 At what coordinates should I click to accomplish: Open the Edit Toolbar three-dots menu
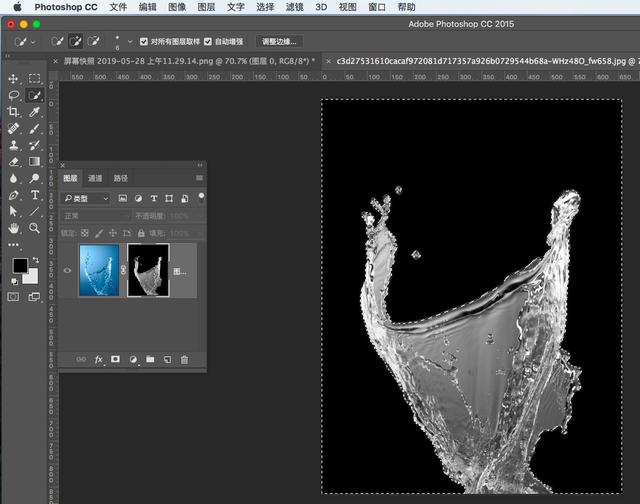pyautogui.click(x=13, y=244)
